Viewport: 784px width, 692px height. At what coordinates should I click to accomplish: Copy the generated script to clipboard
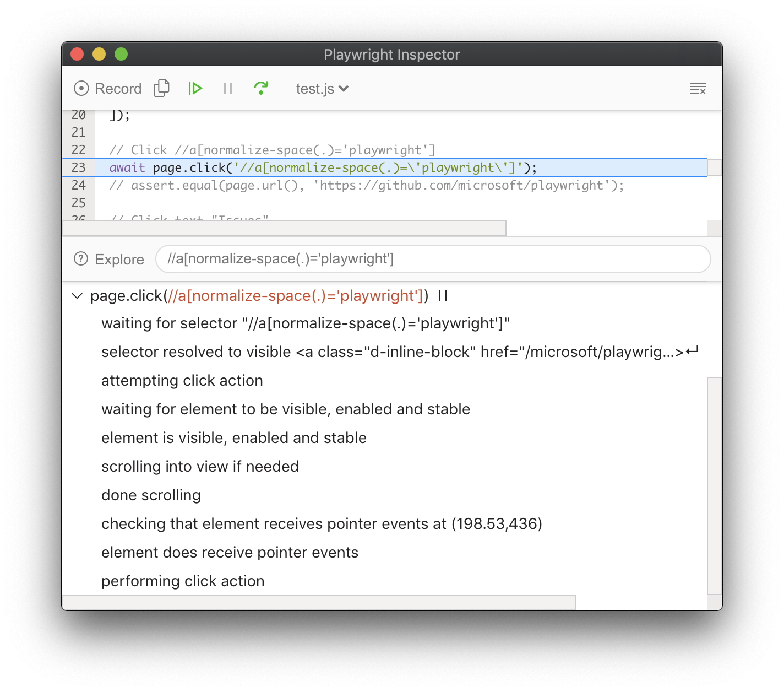point(161,88)
